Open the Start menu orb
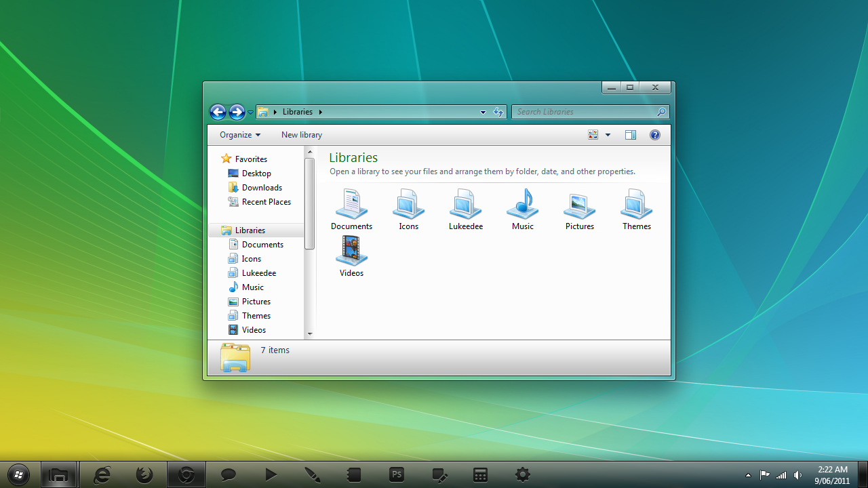Image resolution: width=868 pixels, height=488 pixels. (x=18, y=475)
